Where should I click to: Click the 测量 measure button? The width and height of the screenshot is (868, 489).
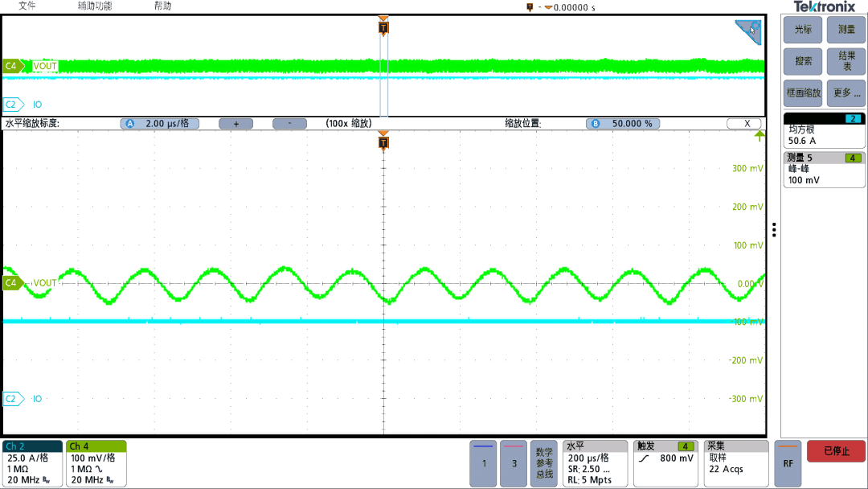[845, 30]
